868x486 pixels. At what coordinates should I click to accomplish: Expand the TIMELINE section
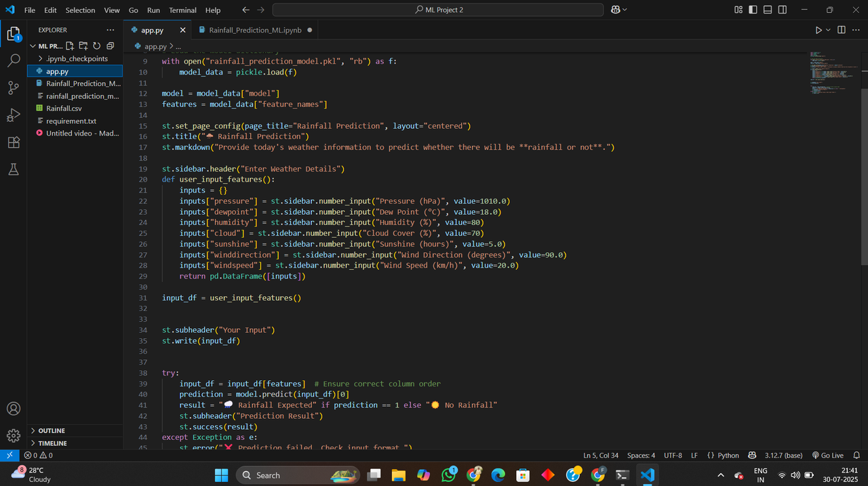[75, 443]
